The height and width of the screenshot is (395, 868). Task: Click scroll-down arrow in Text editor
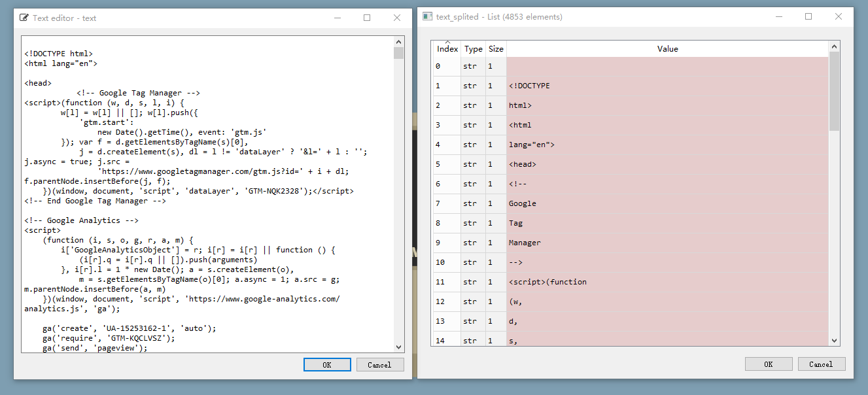coord(399,347)
